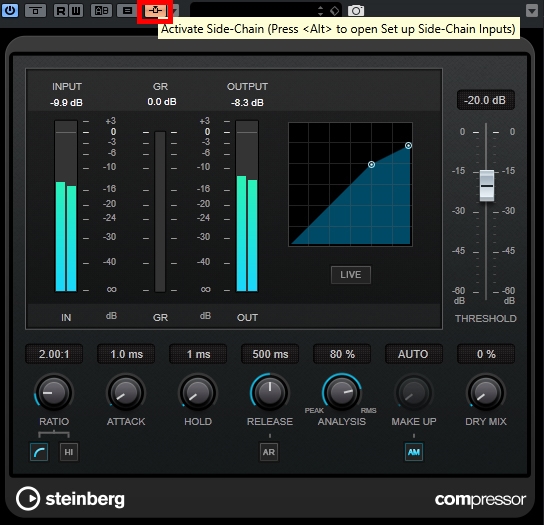544x525 pixels.
Task: Click the compressor plug-in name text
Action: point(480,500)
